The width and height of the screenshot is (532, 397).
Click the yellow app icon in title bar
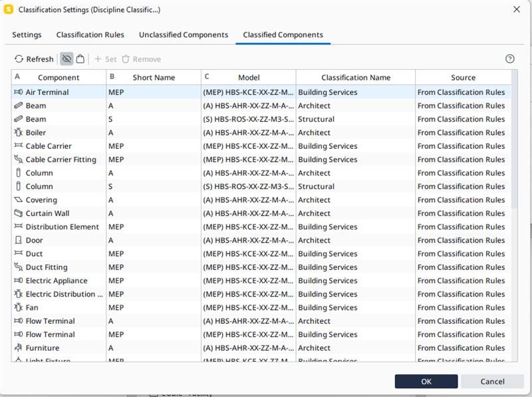coord(9,9)
